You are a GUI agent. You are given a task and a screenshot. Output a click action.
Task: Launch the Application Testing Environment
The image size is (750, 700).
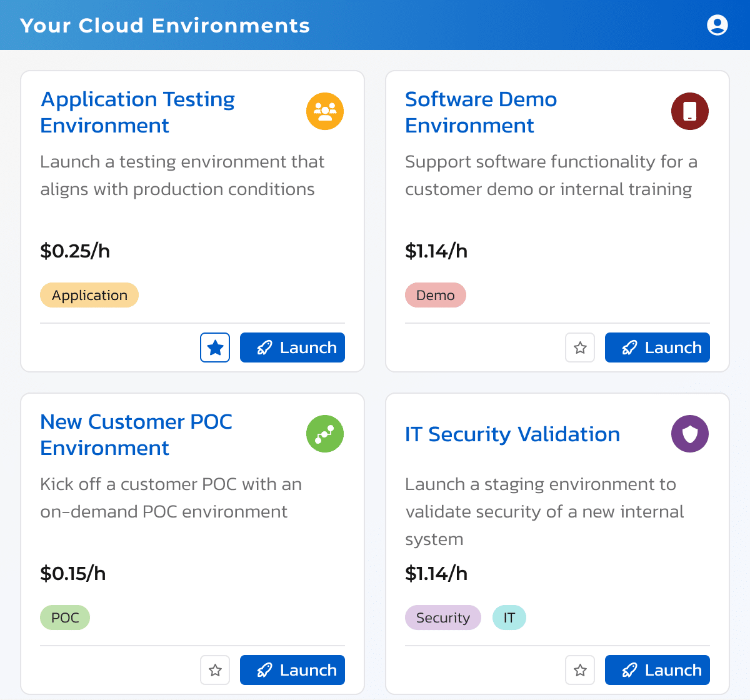point(292,347)
